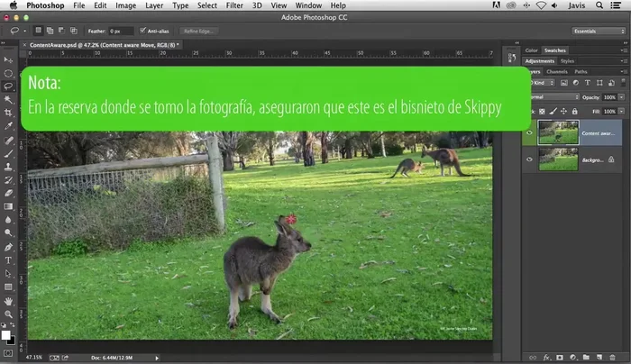The image size is (631, 364).
Task: Select the Crop tool
Action: tap(8, 113)
